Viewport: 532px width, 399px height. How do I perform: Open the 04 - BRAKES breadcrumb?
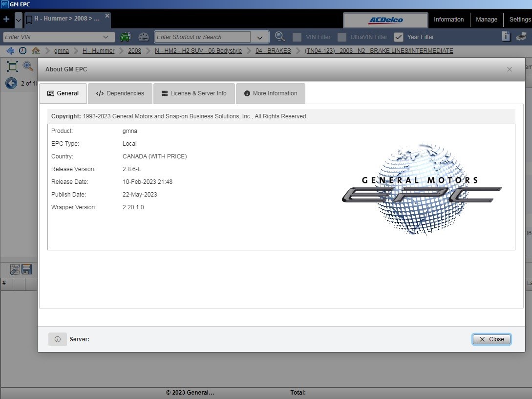[x=273, y=50]
